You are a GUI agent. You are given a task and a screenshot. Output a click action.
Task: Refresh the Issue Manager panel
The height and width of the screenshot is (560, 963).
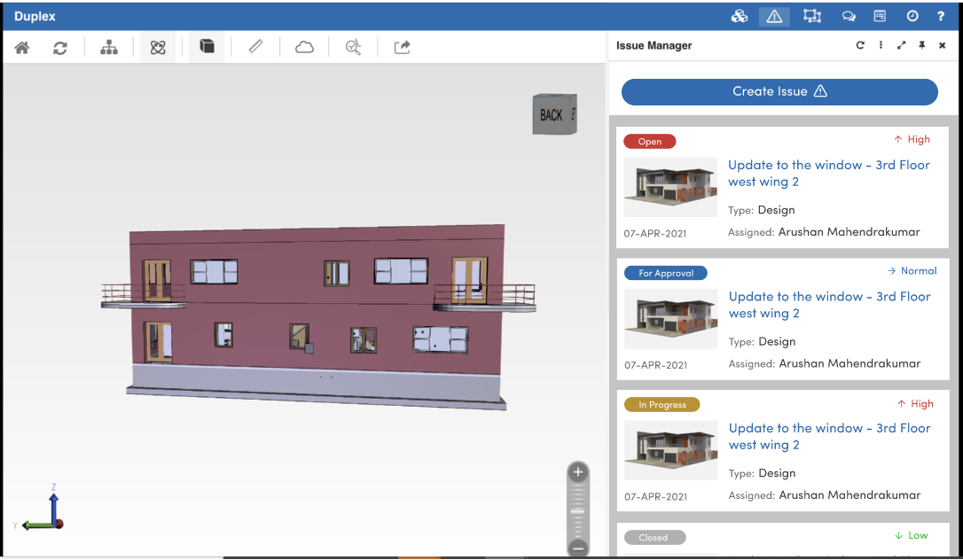pyautogui.click(x=860, y=45)
